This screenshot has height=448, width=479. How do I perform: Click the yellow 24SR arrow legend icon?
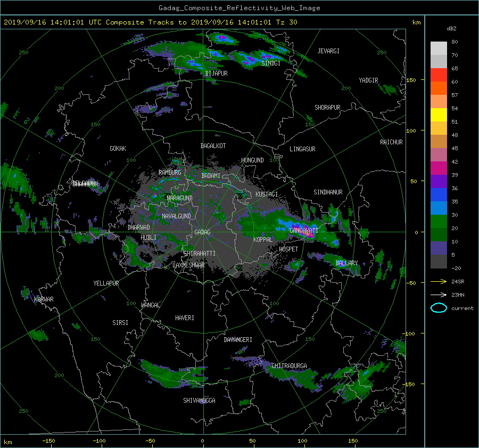point(439,281)
